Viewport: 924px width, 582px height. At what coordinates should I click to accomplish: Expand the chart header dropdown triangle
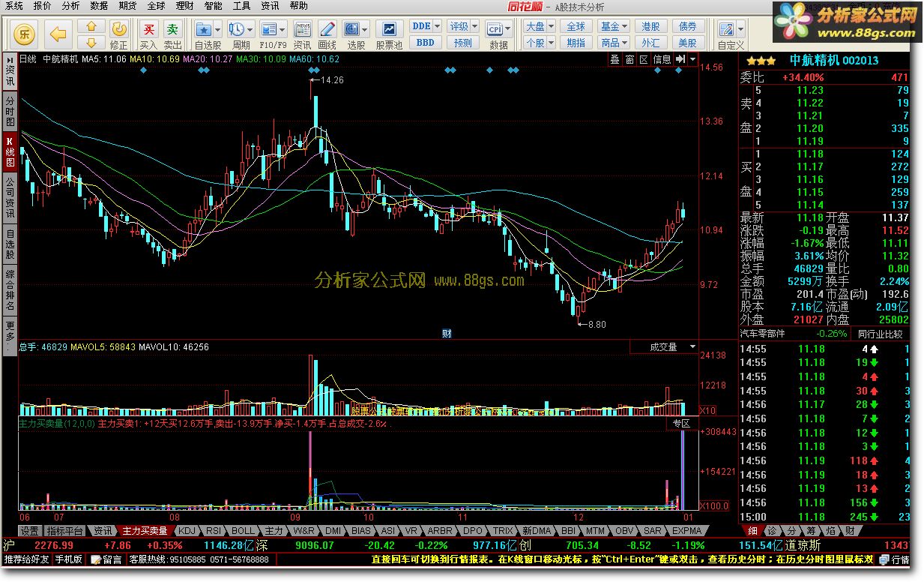692,59
